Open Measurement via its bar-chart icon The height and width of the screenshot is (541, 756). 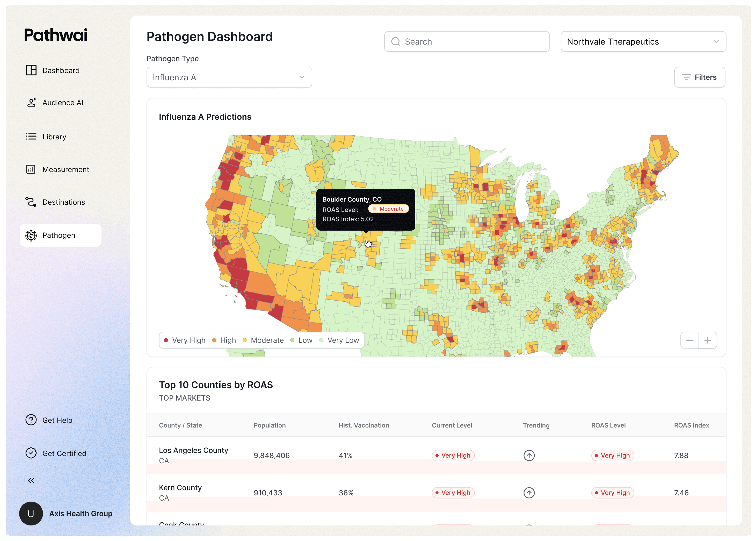31,169
